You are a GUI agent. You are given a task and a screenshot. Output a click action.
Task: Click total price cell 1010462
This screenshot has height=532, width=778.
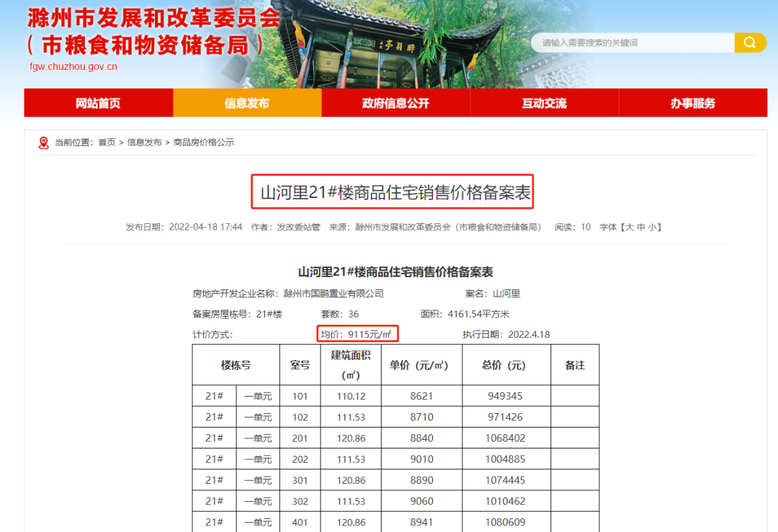[506, 501]
